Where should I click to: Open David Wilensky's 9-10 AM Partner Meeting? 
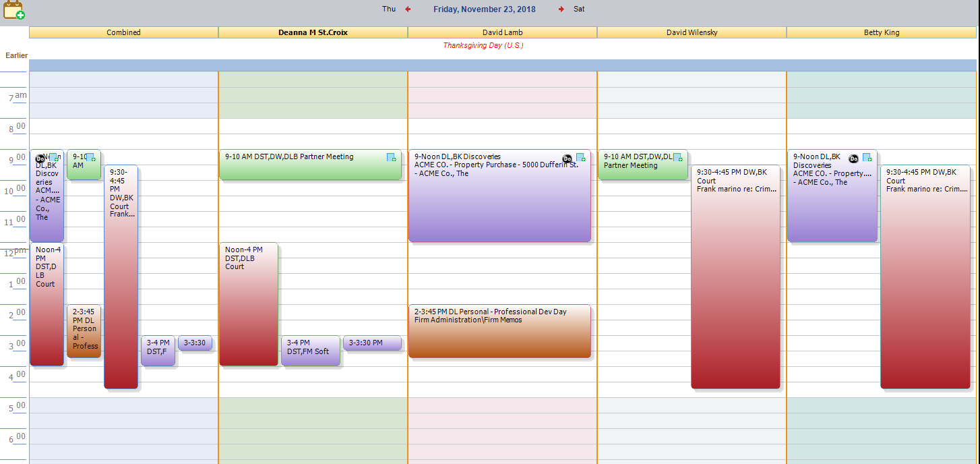tap(642, 165)
